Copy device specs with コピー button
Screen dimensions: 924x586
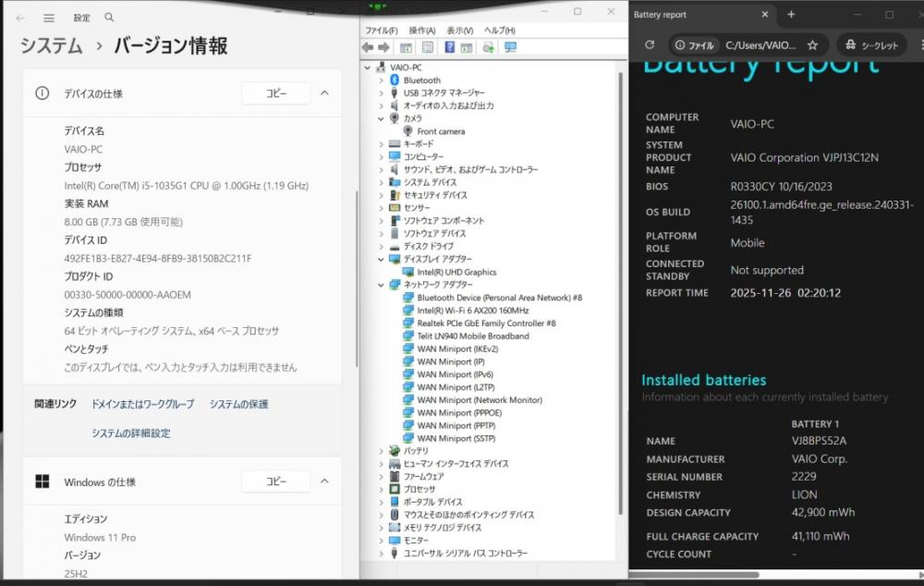(x=276, y=93)
